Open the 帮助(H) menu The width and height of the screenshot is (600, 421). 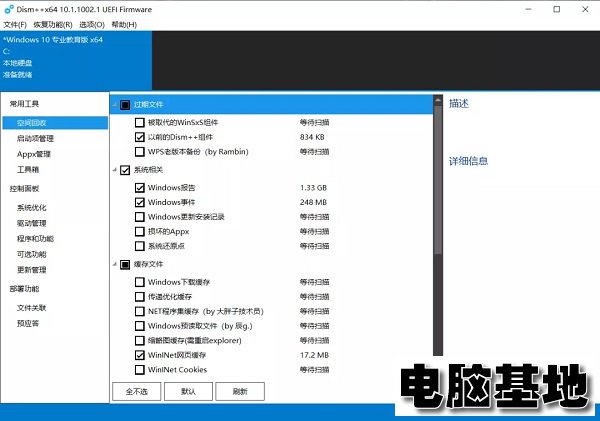[x=124, y=24]
